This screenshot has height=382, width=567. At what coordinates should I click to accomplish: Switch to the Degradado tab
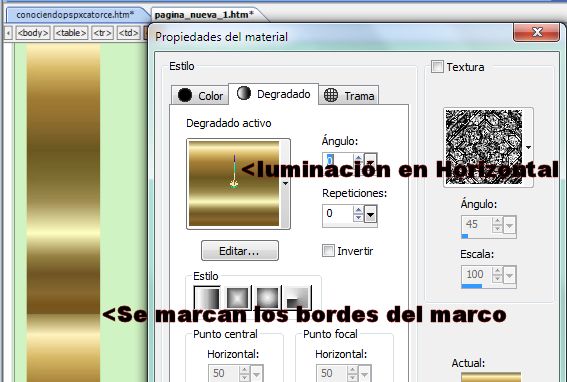click(273, 94)
